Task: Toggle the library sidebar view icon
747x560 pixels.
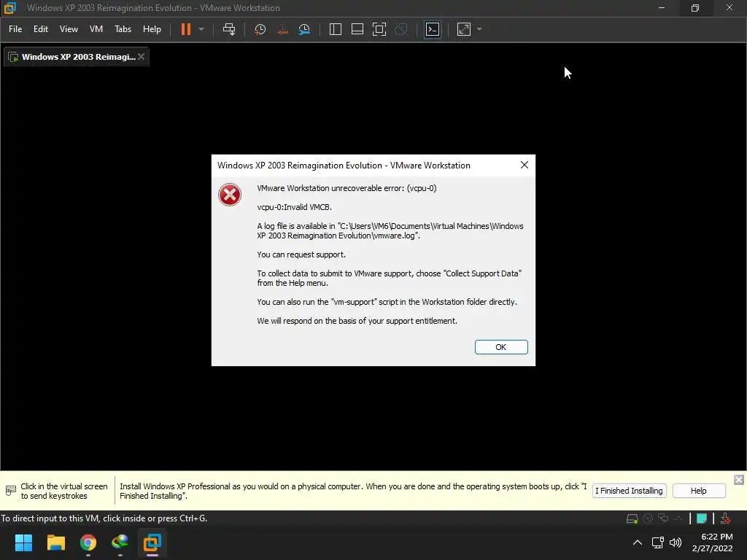Action: point(336,29)
